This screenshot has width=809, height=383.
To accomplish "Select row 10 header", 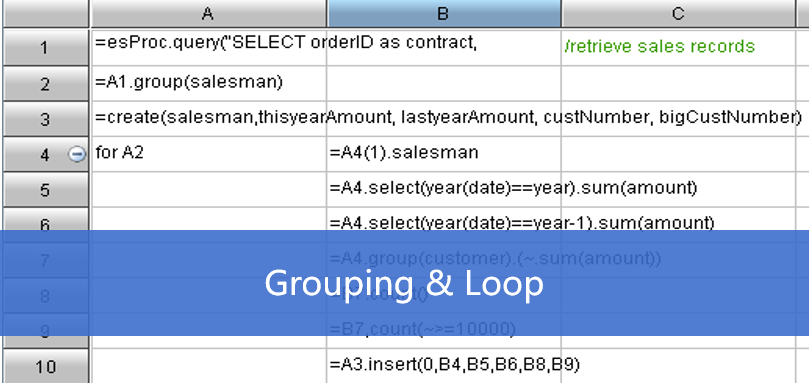I will pyautogui.click(x=45, y=366).
